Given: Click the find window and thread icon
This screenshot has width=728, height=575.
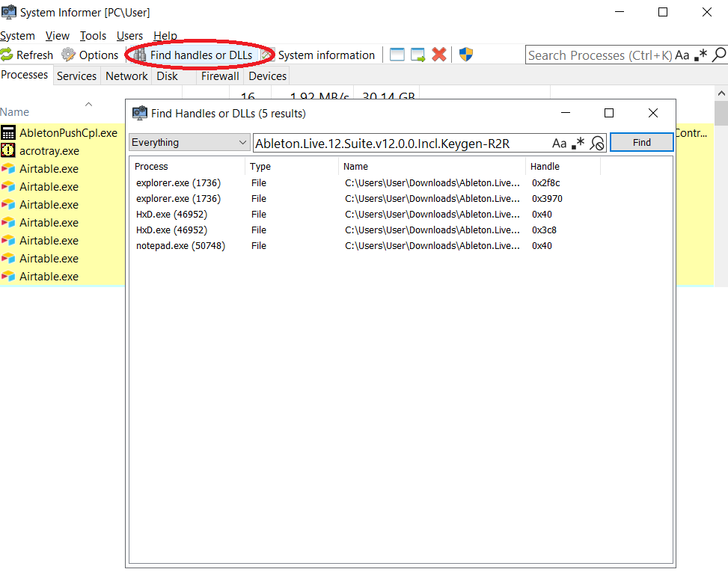Looking at the screenshot, I should click(x=417, y=55).
